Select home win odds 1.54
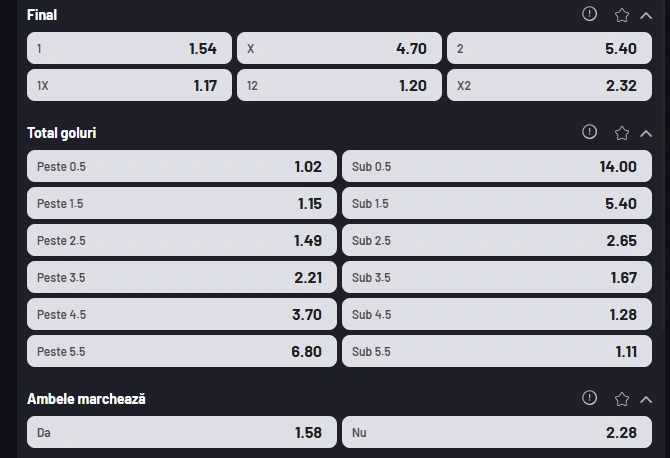This screenshot has height=458, width=670. [x=129, y=48]
